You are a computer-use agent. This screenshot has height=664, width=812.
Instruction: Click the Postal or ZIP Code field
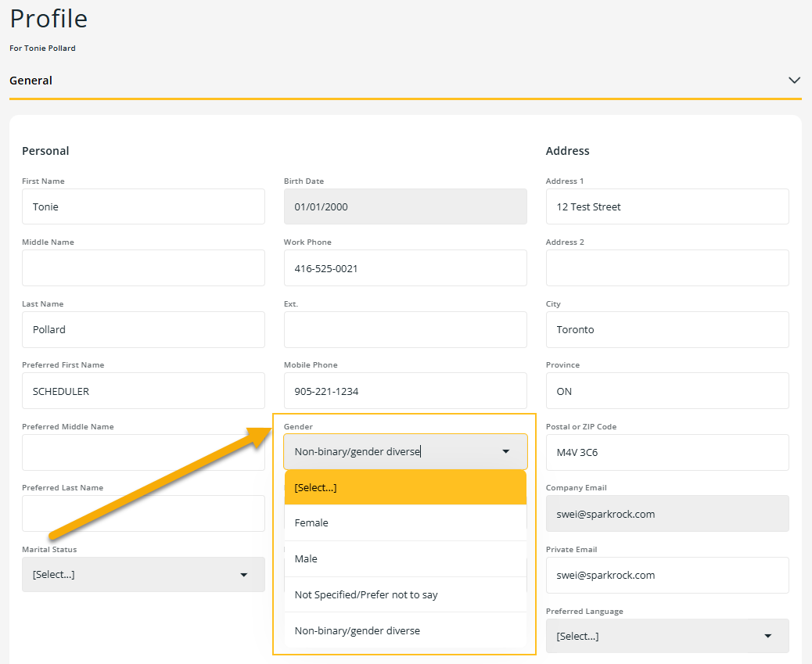pyautogui.click(x=666, y=452)
